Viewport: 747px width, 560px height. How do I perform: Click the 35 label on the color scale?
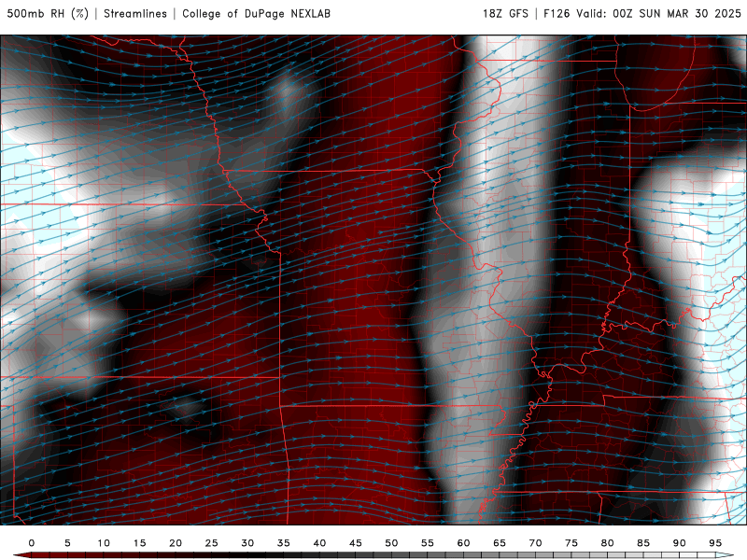pyautogui.click(x=284, y=543)
